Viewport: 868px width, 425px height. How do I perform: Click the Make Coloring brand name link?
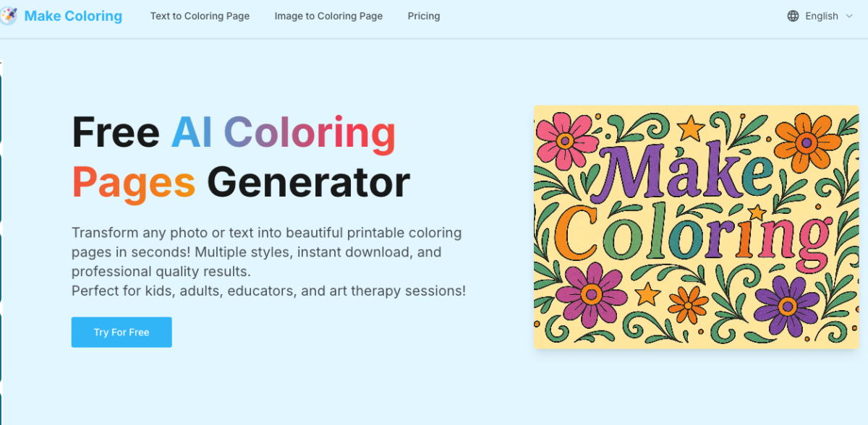[x=73, y=16]
